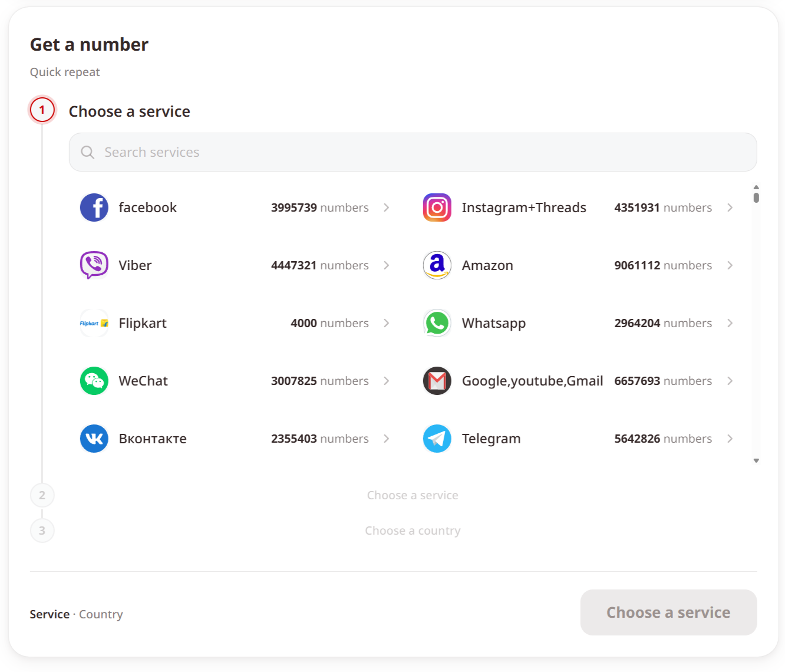
Task: Pick the Whatsapp service name
Action: click(494, 323)
